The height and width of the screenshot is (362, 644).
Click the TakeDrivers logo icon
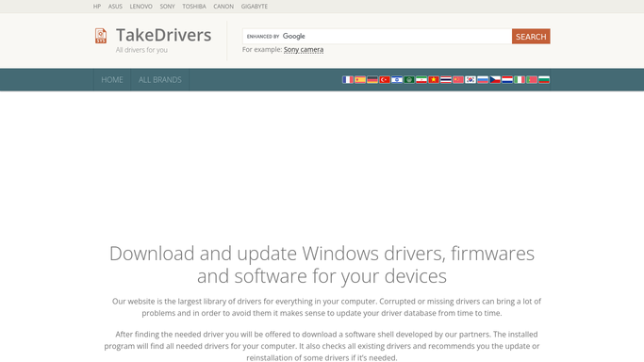101,36
